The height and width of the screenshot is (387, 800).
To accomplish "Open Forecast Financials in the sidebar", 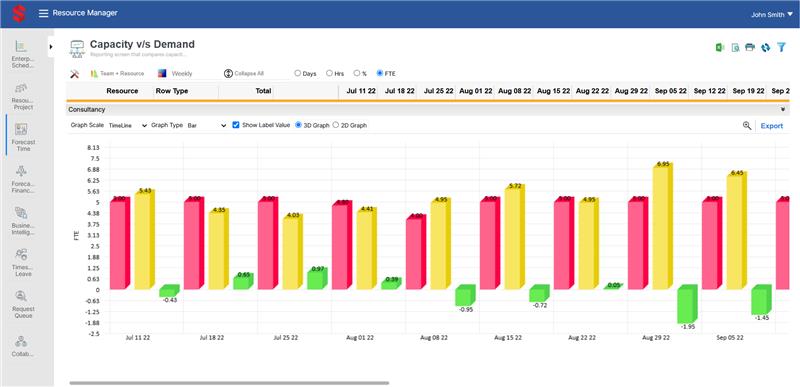I will pyautogui.click(x=22, y=179).
